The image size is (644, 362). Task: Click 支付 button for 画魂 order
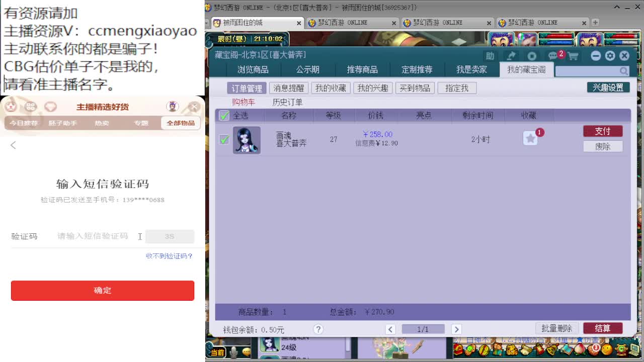pyautogui.click(x=603, y=131)
